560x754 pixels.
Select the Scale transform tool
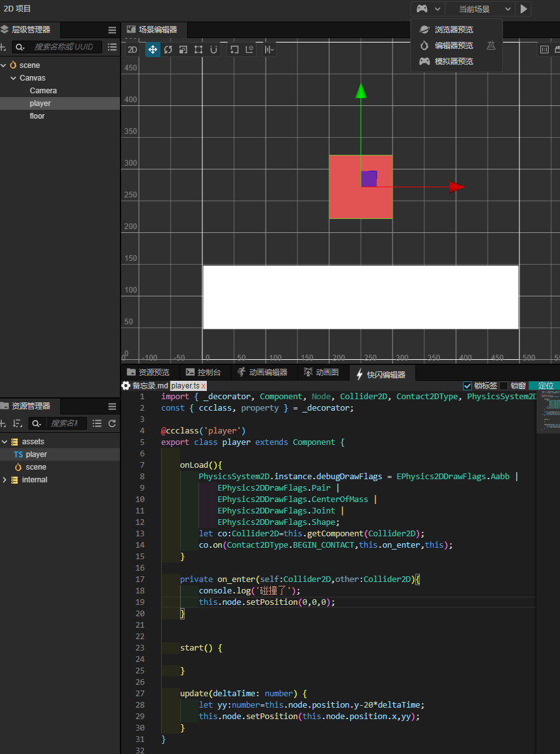click(x=183, y=50)
